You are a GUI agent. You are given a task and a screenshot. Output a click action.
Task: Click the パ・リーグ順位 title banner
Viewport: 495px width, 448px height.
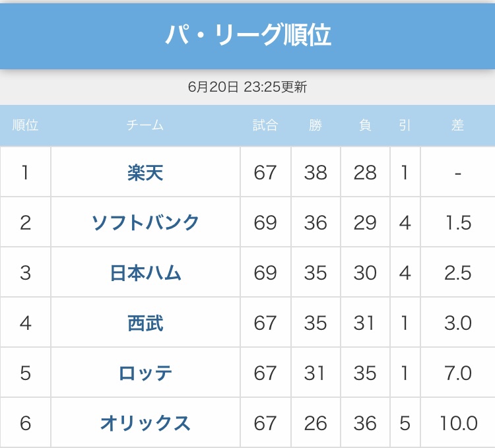click(247, 35)
